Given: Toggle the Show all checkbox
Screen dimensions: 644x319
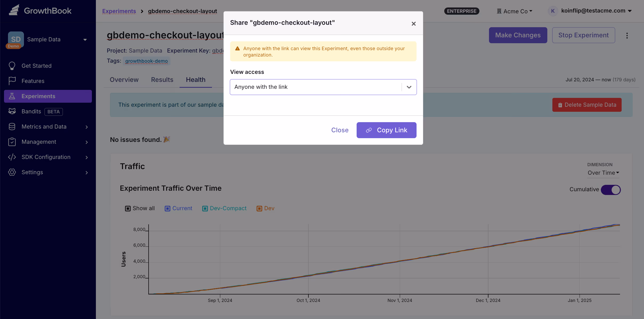Looking at the screenshot, I should coord(128,208).
